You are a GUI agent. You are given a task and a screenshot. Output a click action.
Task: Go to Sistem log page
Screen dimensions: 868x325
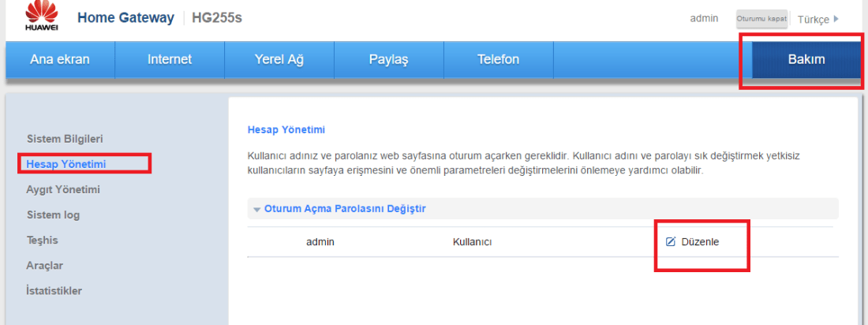pyautogui.click(x=53, y=215)
